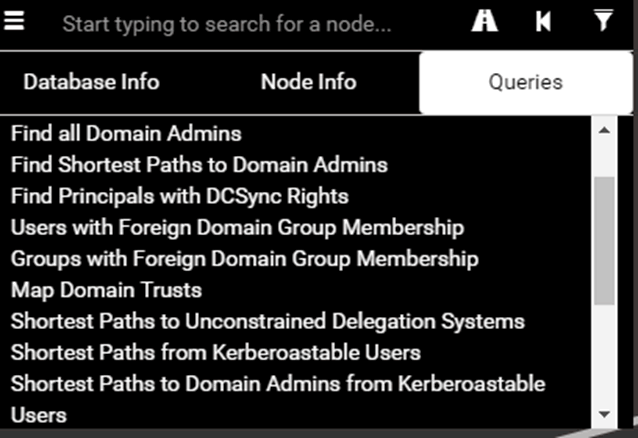Run Shortest Paths to Domain Admins from Kerberoastable Users
Viewport: 638px width, 438px height.
coord(278,399)
